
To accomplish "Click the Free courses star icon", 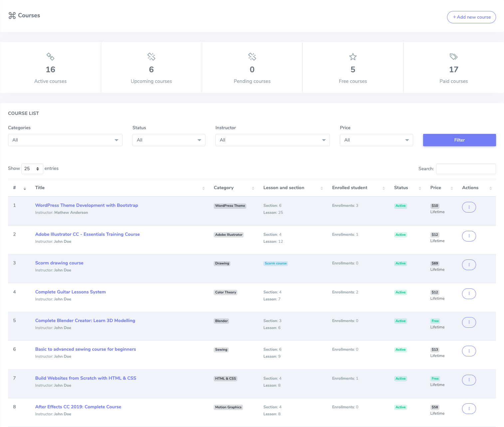I will (x=353, y=57).
